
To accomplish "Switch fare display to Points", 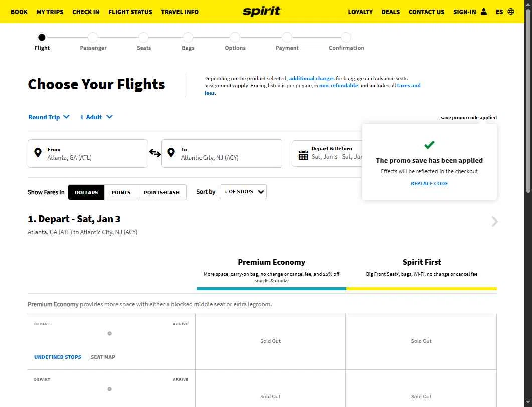I will tap(121, 192).
